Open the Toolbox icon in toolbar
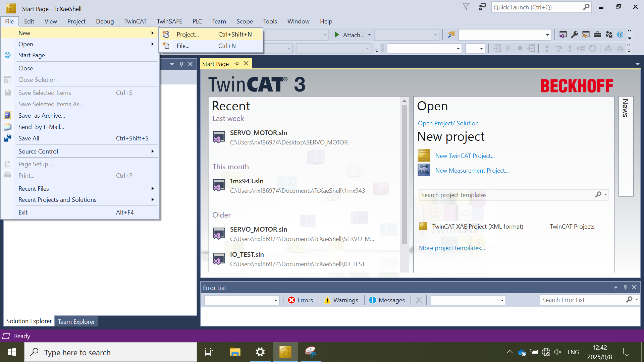The height and width of the screenshot is (362, 644). point(597,35)
